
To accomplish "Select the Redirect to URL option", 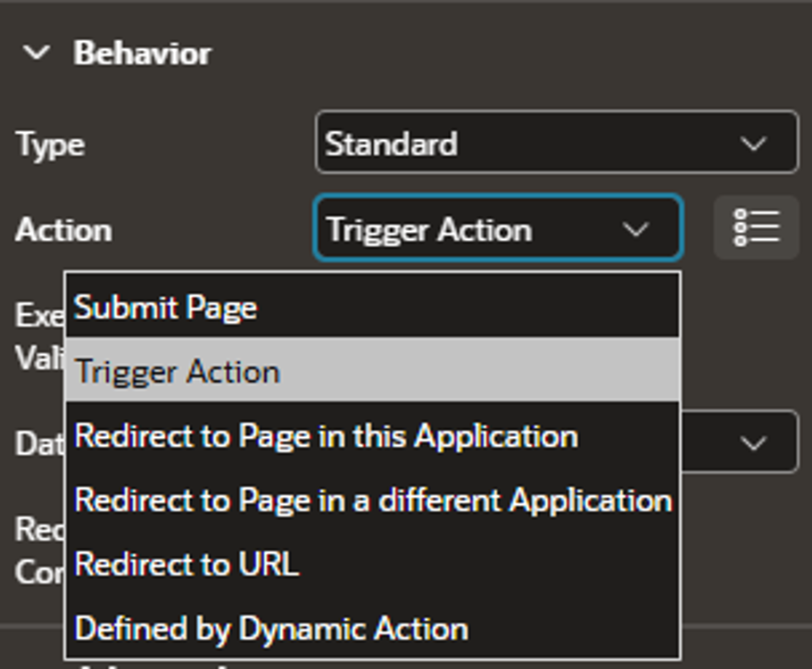I will (x=372, y=564).
